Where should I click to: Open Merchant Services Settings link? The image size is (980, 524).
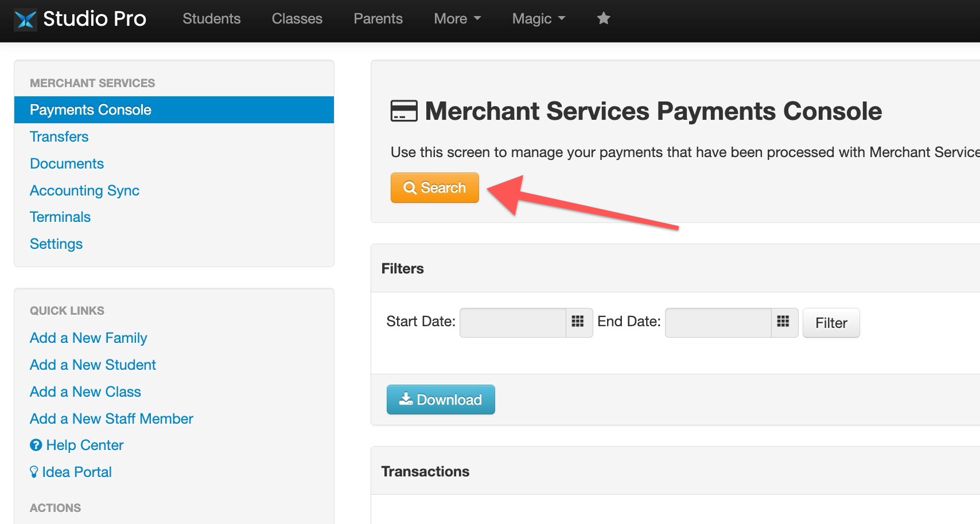tap(56, 244)
